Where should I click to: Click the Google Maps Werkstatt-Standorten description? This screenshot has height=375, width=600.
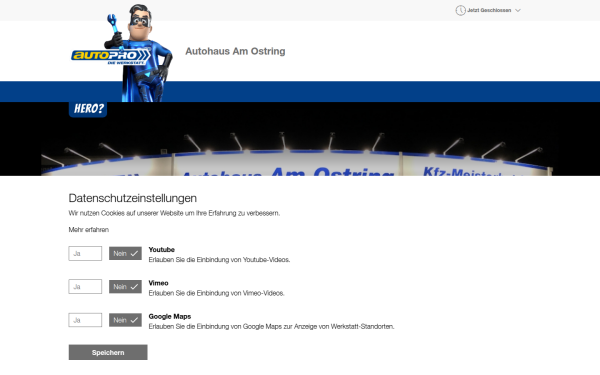pyautogui.click(x=271, y=326)
